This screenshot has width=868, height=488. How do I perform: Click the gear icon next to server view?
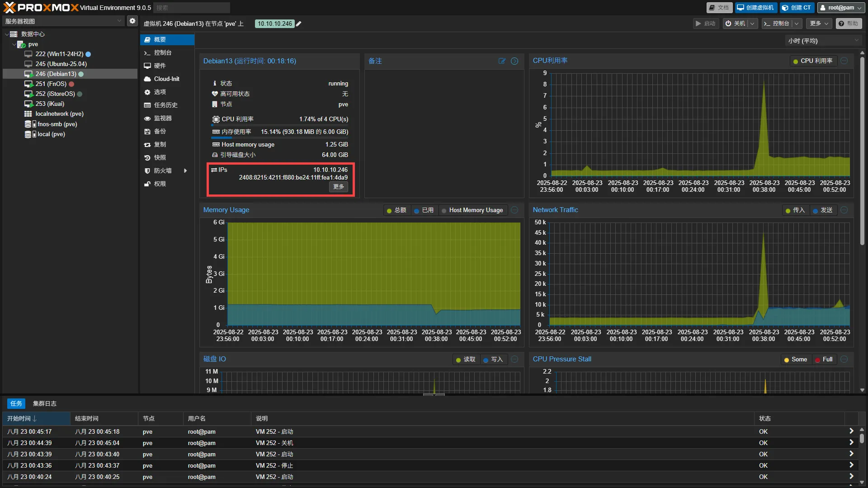[x=132, y=21]
